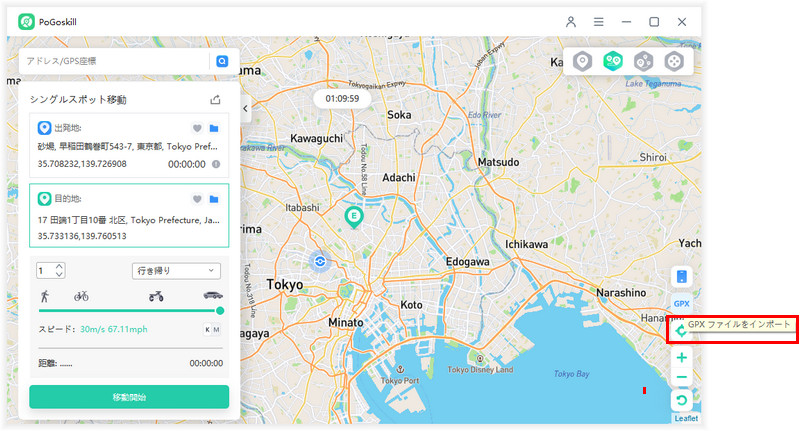Select walking speed icon
The height and width of the screenshot is (431, 800).
pyautogui.click(x=45, y=295)
